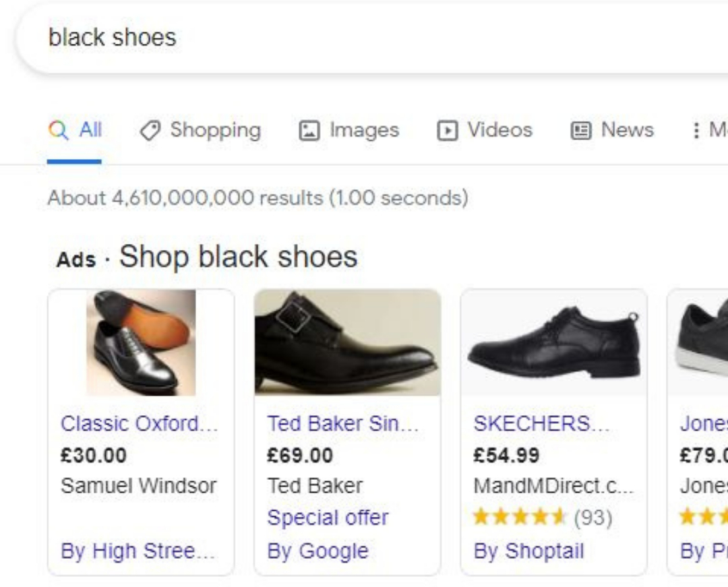Open Ted Baker monk shoe image
The image size is (728, 587).
(x=347, y=342)
